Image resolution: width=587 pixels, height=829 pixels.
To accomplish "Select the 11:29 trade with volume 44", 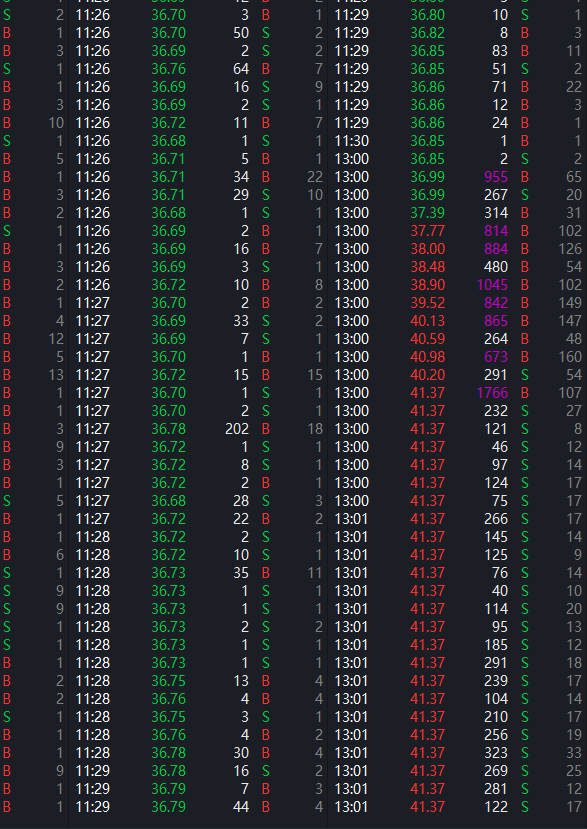I will pos(198,806).
